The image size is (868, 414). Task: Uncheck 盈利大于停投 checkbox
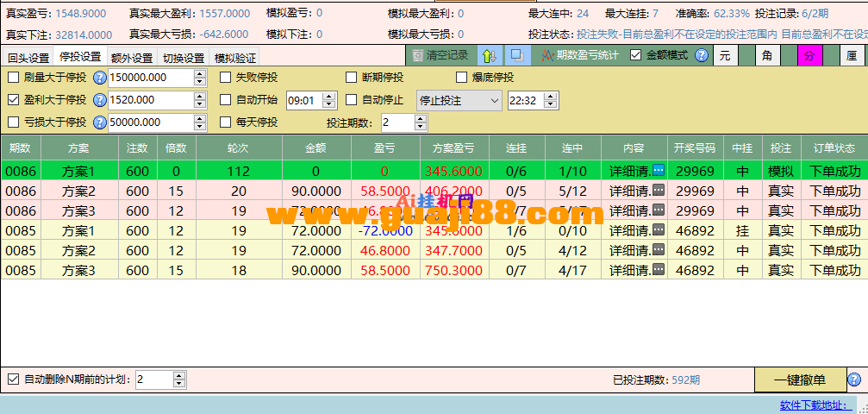pos(13,100)
